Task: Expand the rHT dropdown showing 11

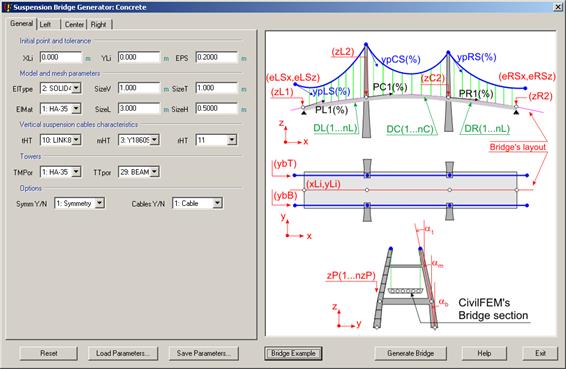Action: (232, 140)
